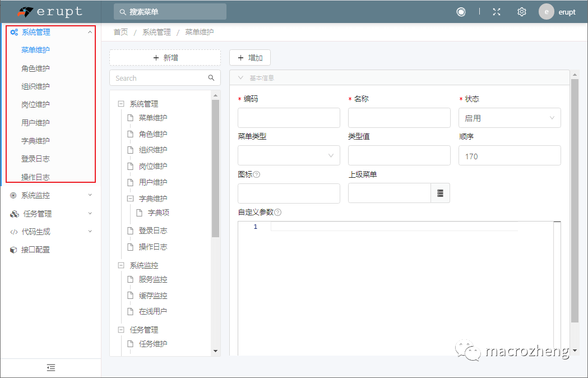588x378 pixels.
Task: Click the form panel vertical scrollbar thumb
Action: [575, 201]
